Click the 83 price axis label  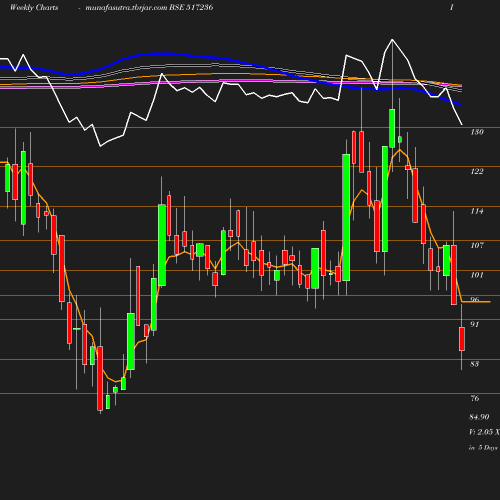coord(475,364)
